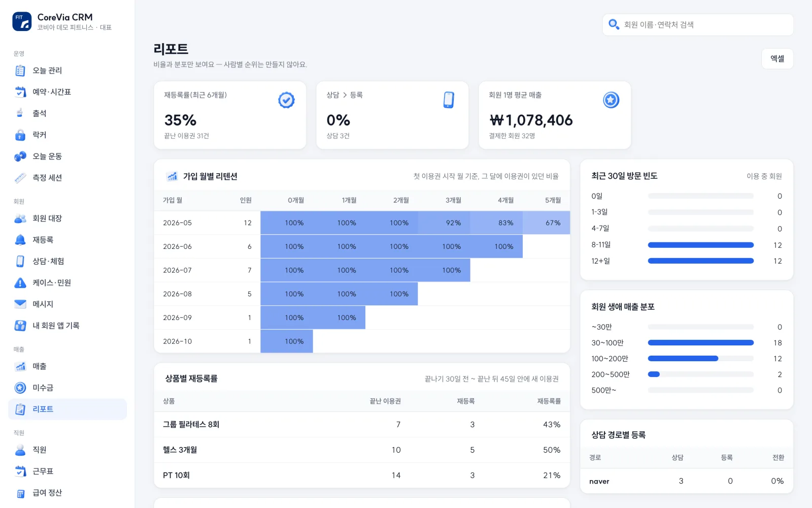Screen dimensions: 812x508
Task: Open the 오늘 관리 clipboard icon
Action: click(x=20, y=71)
